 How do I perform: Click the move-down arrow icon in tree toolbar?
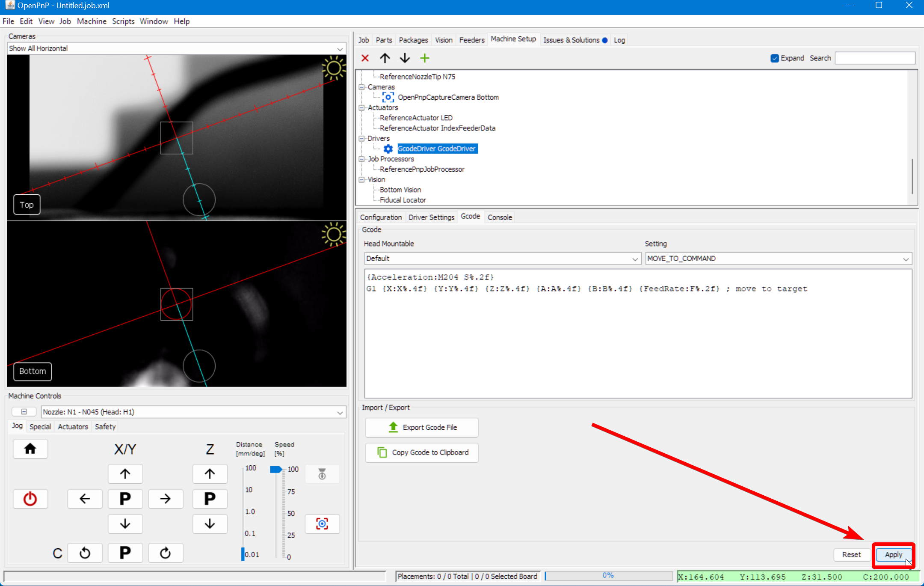[405, 58]
